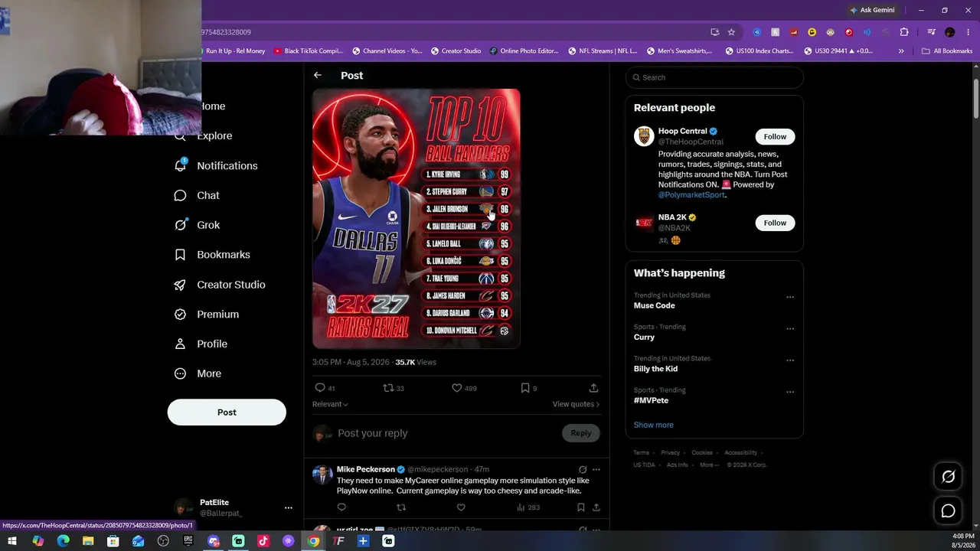The width and height of the screenshot is (980, 551).
Task: Launch Microsoft Edge from the taskbar
Action: tap(63, 541)
